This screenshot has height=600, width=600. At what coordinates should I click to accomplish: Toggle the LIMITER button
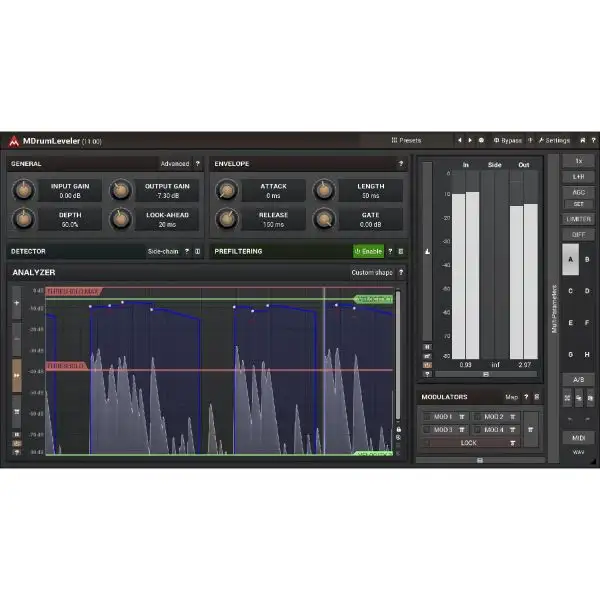[578, 219]
